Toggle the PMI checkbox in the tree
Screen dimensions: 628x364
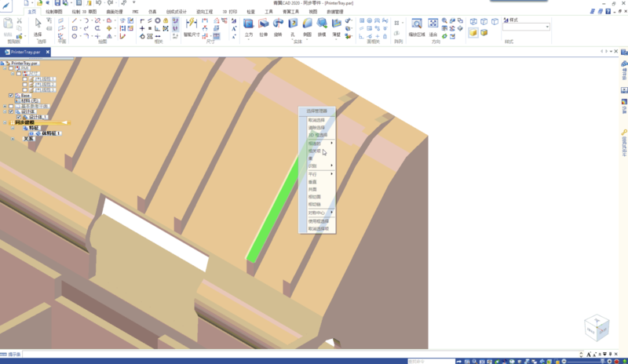pyautogui.click(x=11, y=68)
